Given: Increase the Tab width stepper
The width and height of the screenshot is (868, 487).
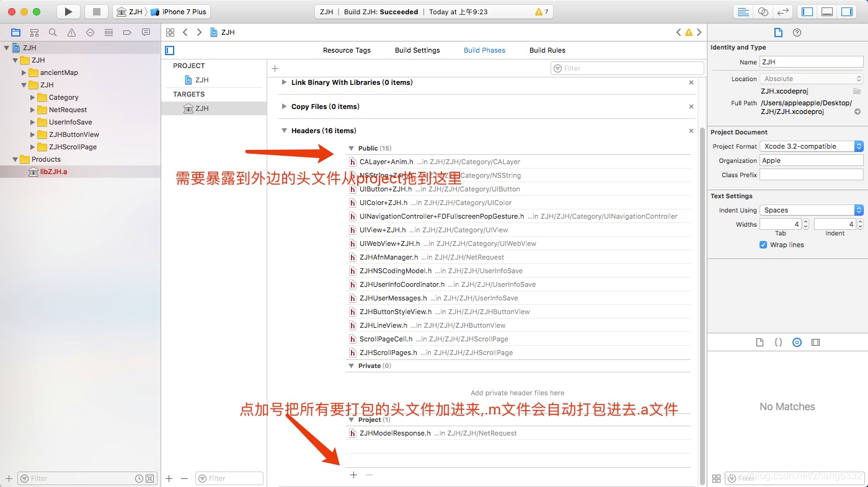Looking at the screenshot, I should point(805,221).
